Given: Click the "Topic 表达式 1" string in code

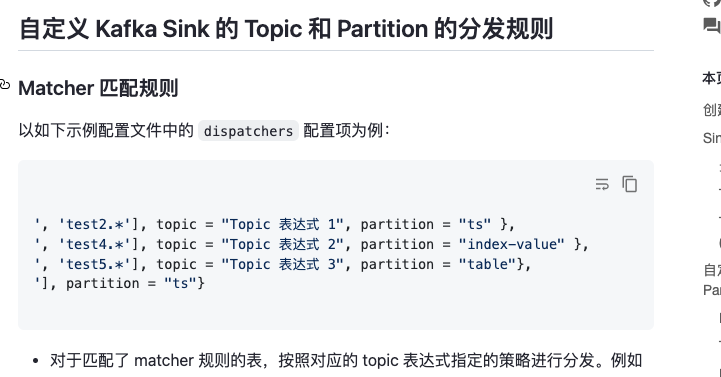Looking at the screenshot, I should point(282,224).
